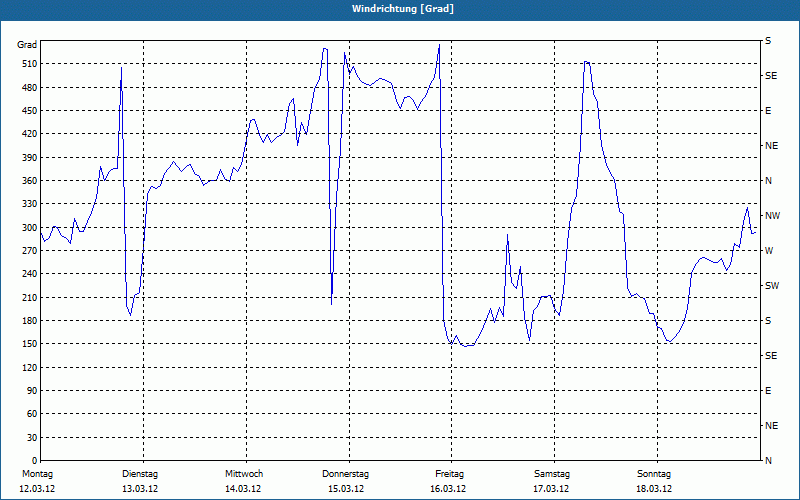Select the 'Sonntag' day label
800x500 pixels.
pos(654,474)
